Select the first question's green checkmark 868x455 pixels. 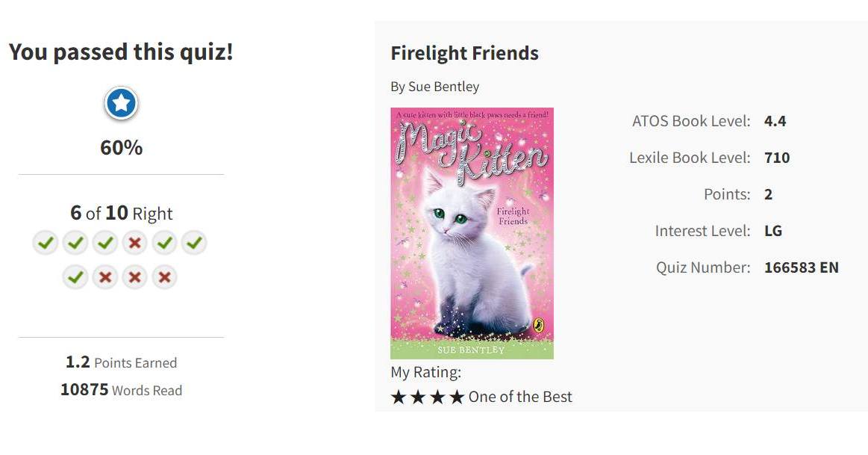point(46,243)
